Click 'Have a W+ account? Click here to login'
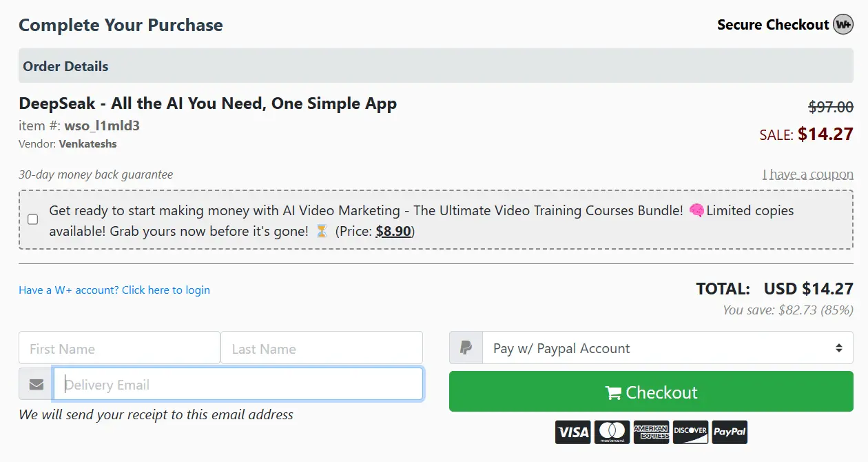The width and height of the screenshot is (868, 462). click(114, 290)
